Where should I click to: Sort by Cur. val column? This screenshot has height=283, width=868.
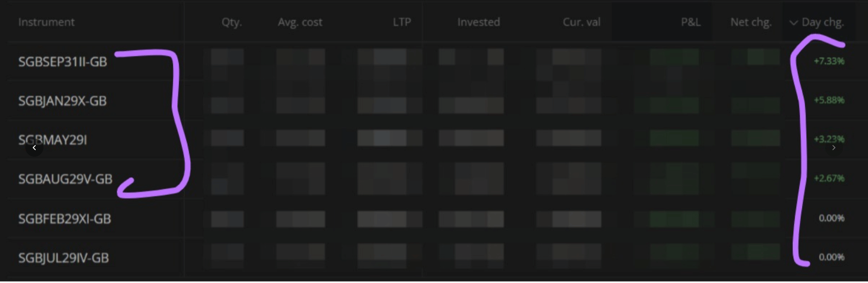point(581,22)
